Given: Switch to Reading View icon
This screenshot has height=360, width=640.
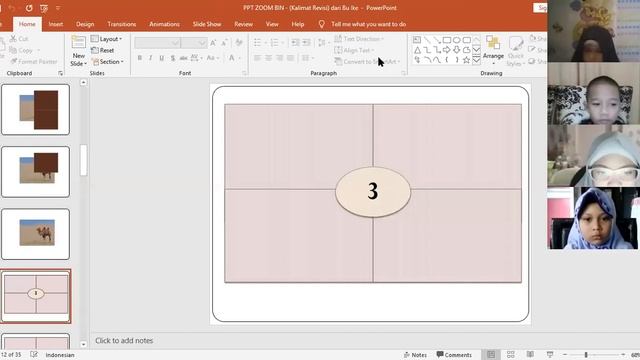Looking at the screenshot, I should pyautogui.click(x=530, y=355).
